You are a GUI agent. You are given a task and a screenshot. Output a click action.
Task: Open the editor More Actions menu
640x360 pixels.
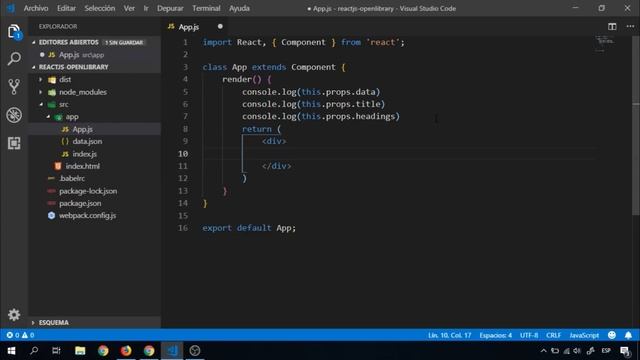click(630, 27)
